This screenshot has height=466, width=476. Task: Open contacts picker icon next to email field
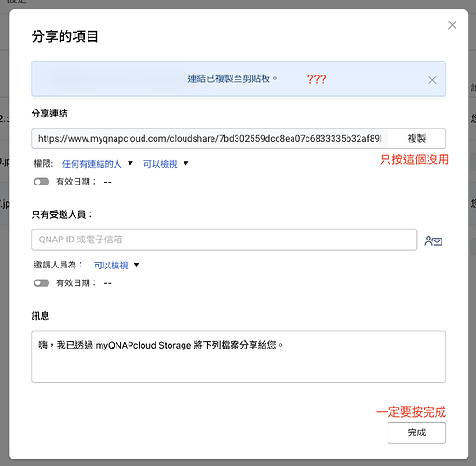pyautogui.click(x=433, y=240)
